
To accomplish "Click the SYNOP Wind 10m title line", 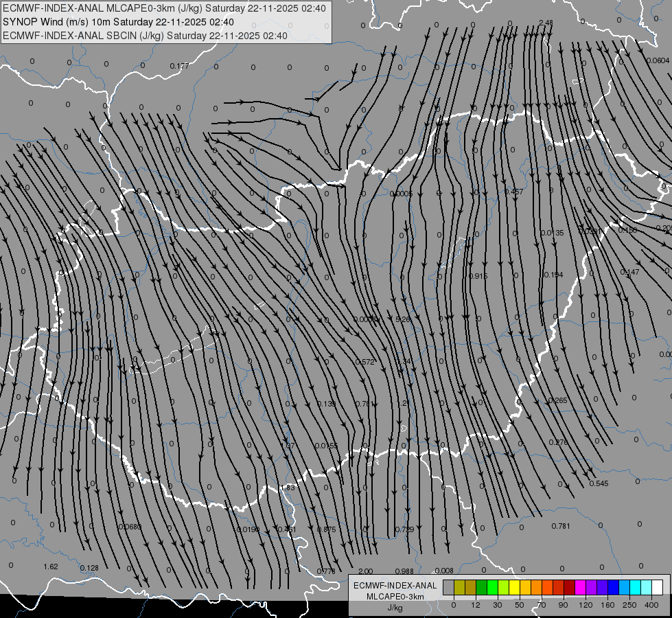I will (x=118, y=22).
